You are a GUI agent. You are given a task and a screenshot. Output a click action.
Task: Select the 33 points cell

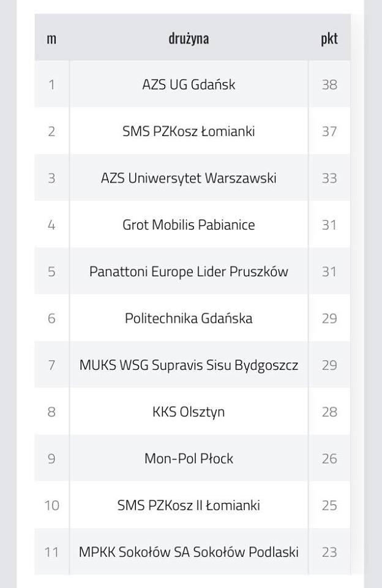point(329,178)
